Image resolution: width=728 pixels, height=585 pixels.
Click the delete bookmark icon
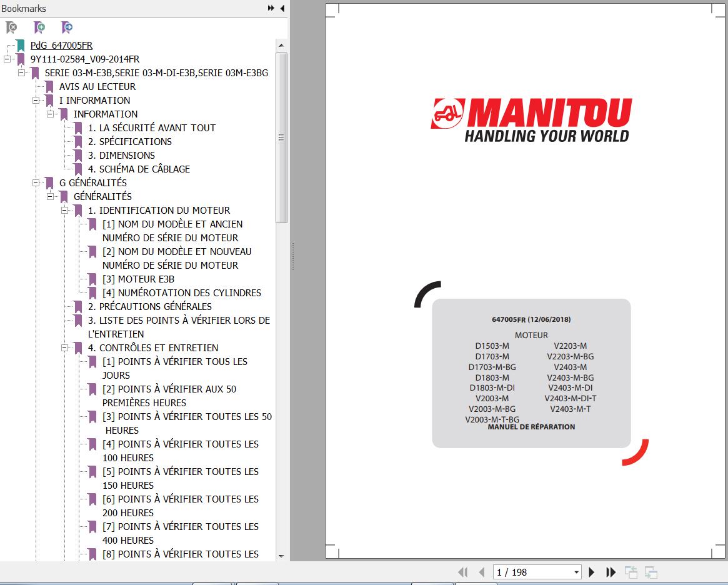click(x=11, y=27)
